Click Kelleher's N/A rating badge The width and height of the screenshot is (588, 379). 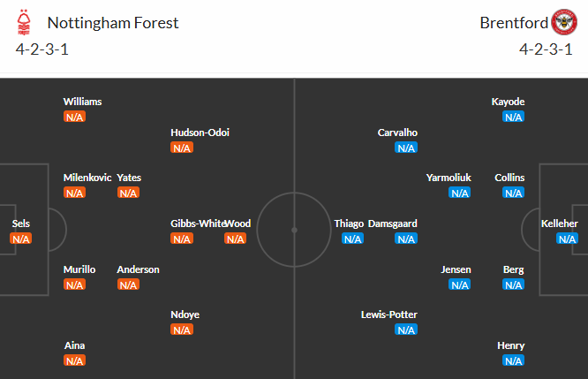(567, 239)
